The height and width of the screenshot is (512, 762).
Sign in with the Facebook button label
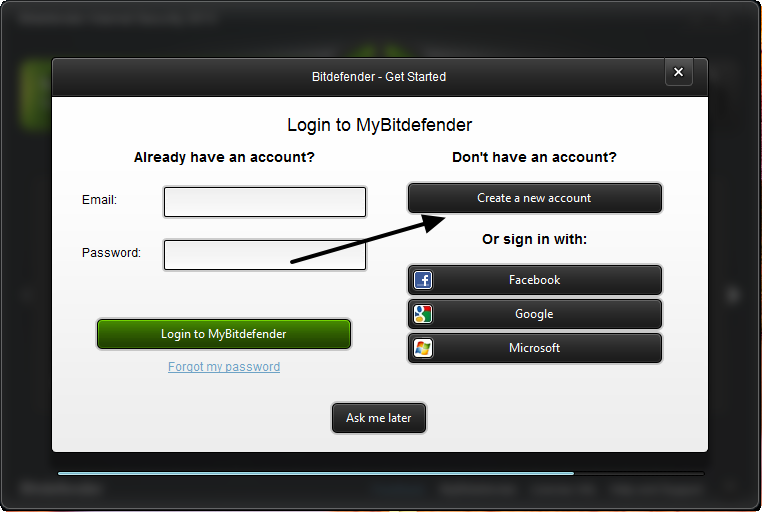pyautogui.click(x=535, y=280)
